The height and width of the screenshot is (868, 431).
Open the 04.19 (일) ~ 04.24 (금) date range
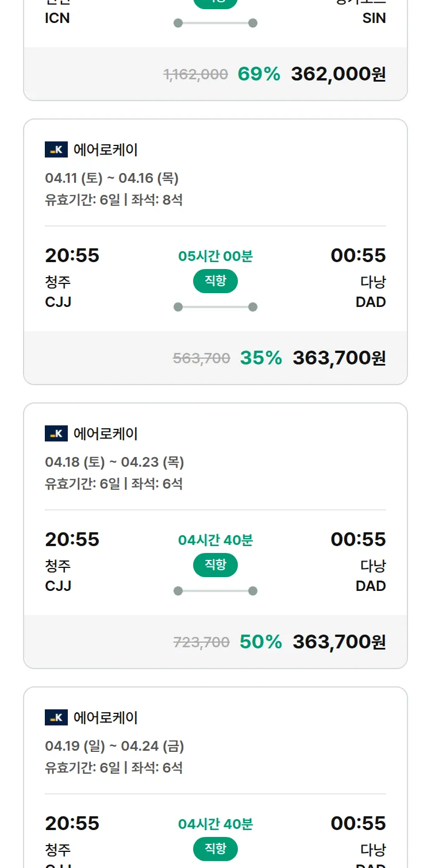pos(114,746)
